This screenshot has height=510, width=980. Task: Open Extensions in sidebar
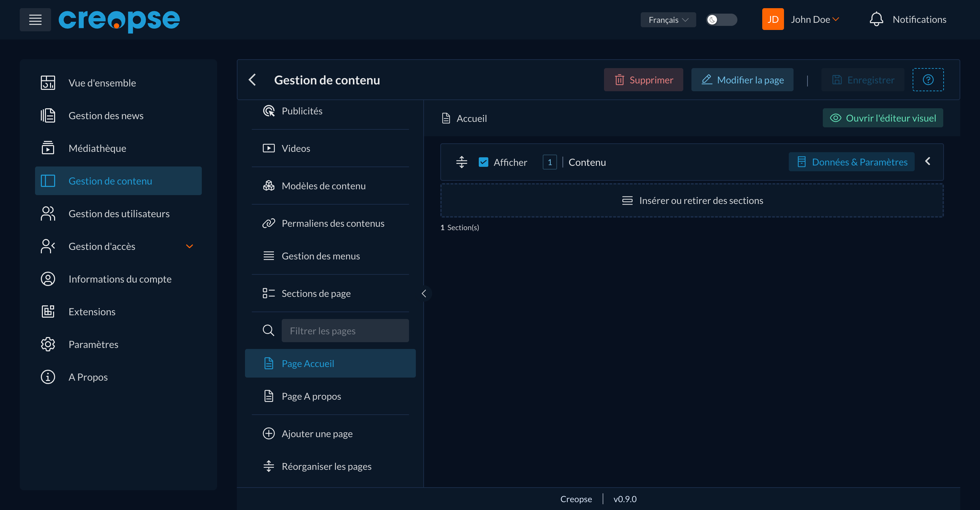tap(118, 311)
